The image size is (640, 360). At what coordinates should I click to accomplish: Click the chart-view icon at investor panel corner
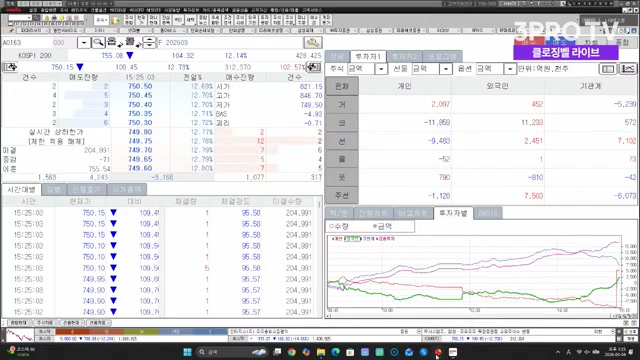click(x=628, y=69)
